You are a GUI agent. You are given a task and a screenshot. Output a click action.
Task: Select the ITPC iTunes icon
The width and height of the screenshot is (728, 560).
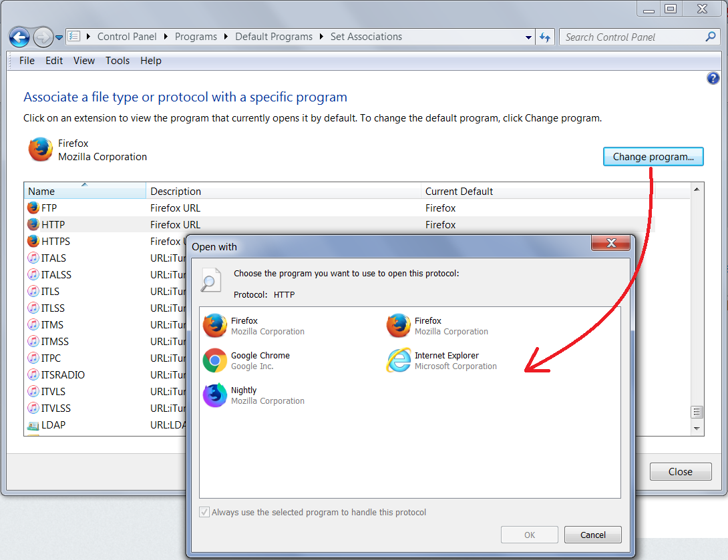(33, 358)
